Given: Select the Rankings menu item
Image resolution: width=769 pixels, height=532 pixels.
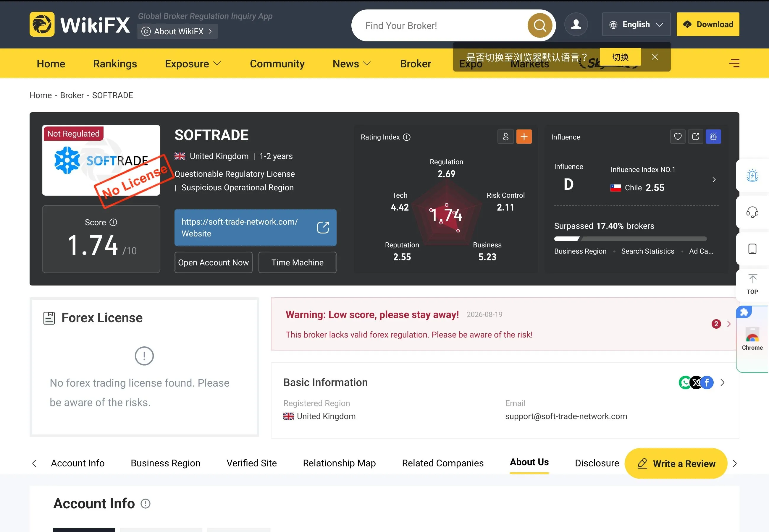Looking at the screenshot, I should click(x=115, y=64).
